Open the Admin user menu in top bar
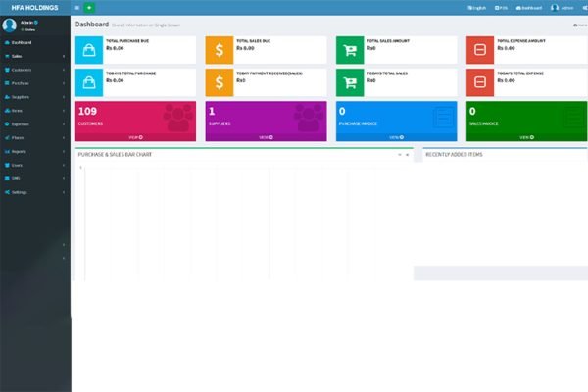Viewport: 588px width, 392px height. pyautogui.click(x=562, y=7)
